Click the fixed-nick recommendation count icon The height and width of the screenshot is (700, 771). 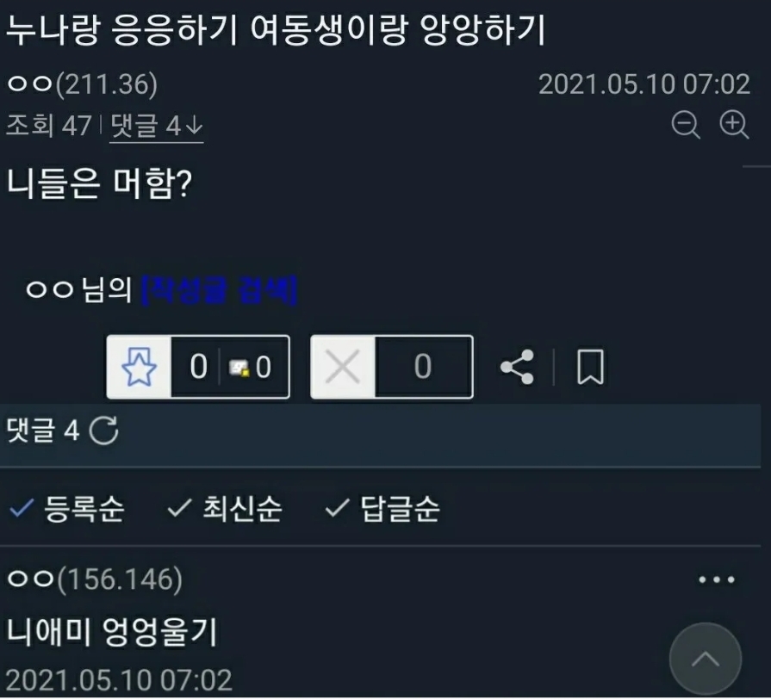[239, 369]
